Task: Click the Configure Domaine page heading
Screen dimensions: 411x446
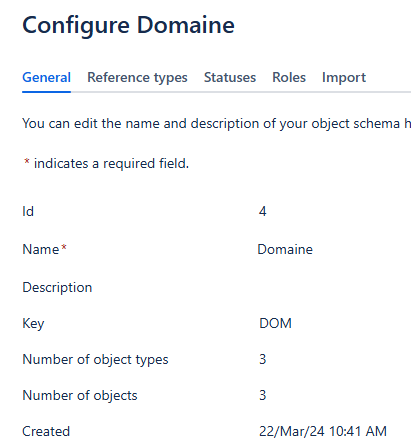Action: tap(128, 25)
